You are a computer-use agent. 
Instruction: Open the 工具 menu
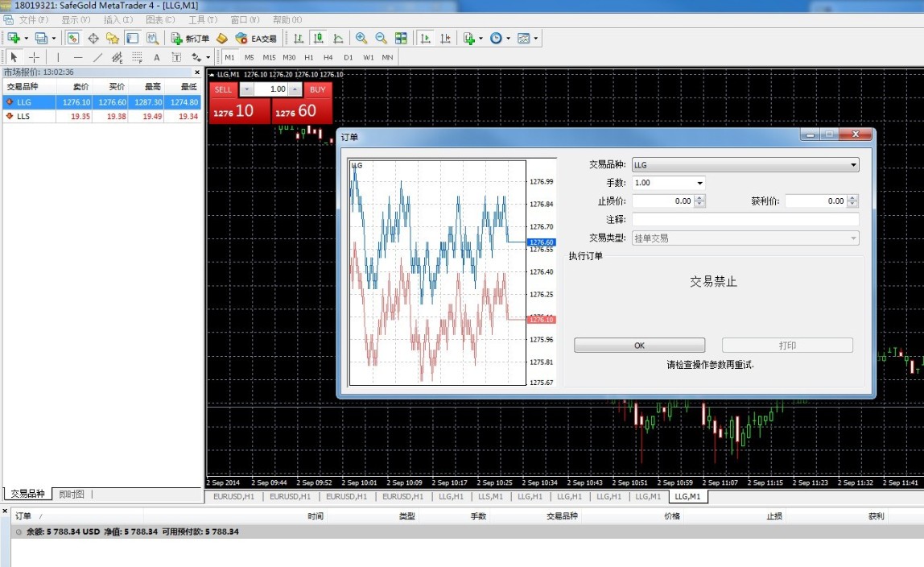(x=203, y=20)
